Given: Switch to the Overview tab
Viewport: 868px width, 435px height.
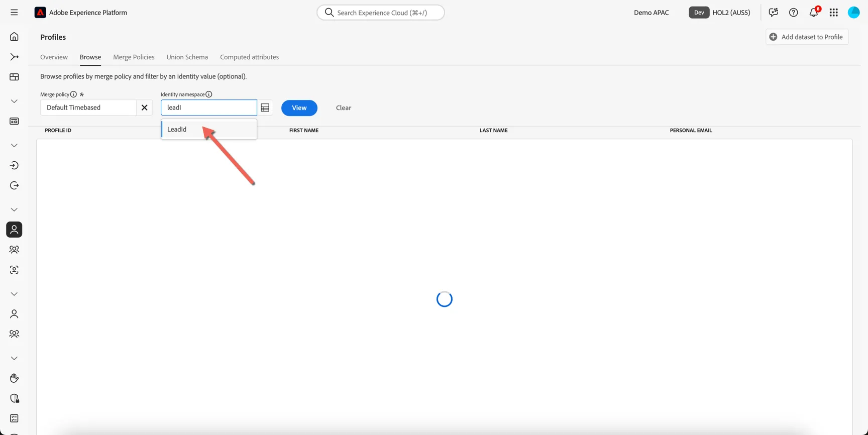Looking at the screenshot, I should [54, 57].
